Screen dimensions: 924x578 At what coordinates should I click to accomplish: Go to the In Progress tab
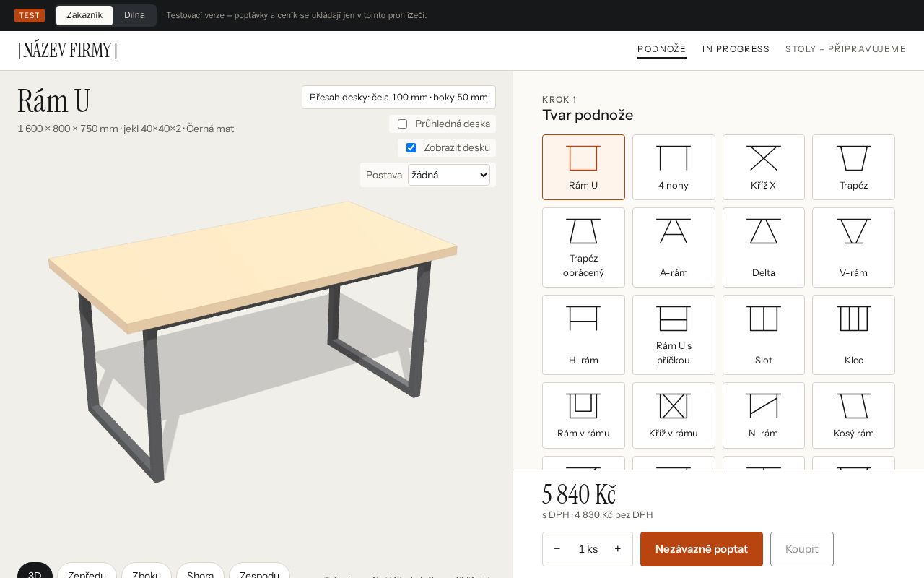(x=736, y=49)
